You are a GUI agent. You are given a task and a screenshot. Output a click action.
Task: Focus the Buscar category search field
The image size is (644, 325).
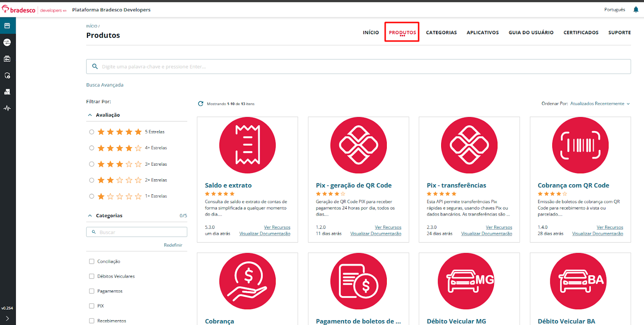[136, 232]
